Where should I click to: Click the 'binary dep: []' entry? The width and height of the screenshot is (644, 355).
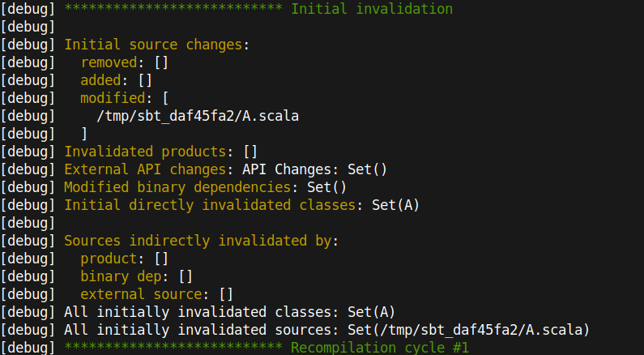[136, 276]
